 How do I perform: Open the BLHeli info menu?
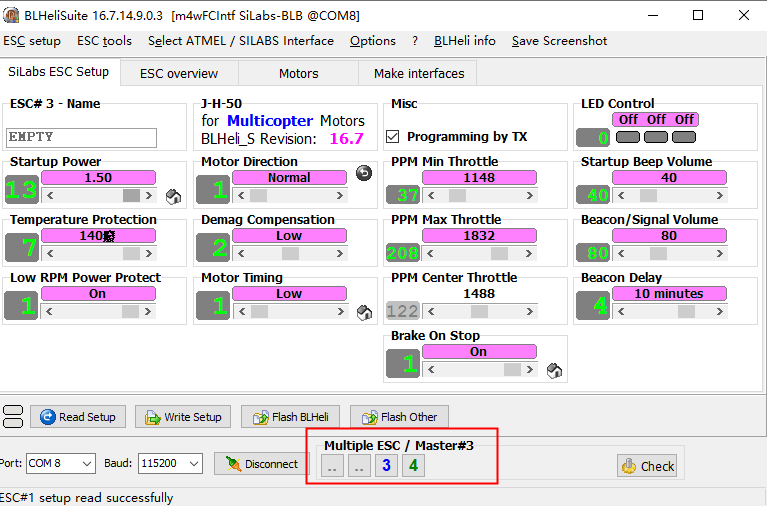465,41
